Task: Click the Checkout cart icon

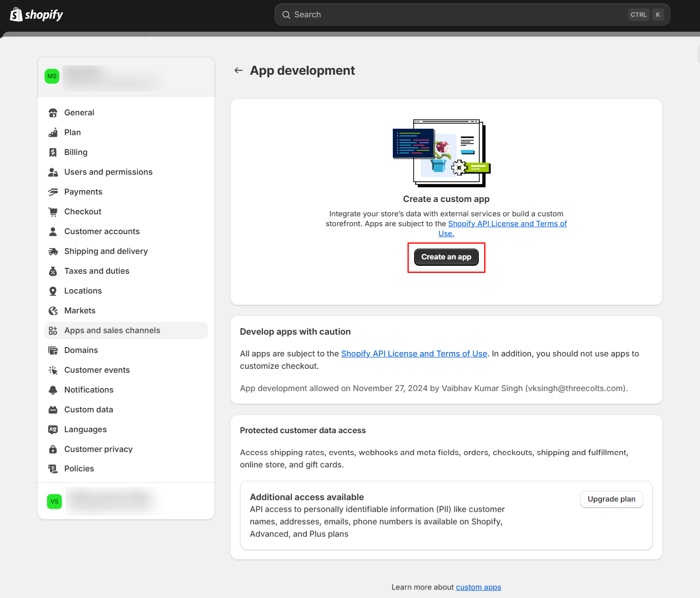Action: coord(53,212)
